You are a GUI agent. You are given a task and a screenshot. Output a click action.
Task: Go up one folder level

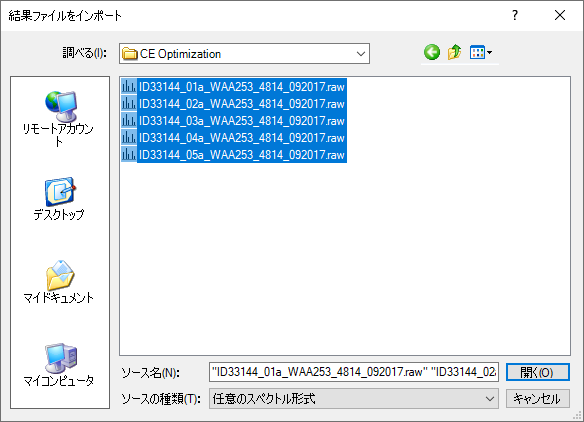point(454,53)
